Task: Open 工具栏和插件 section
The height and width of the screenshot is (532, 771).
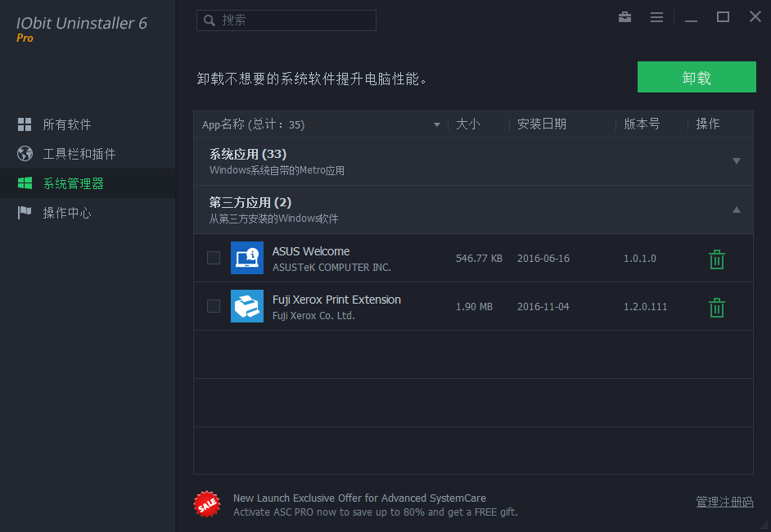Action: pos(88,154)
